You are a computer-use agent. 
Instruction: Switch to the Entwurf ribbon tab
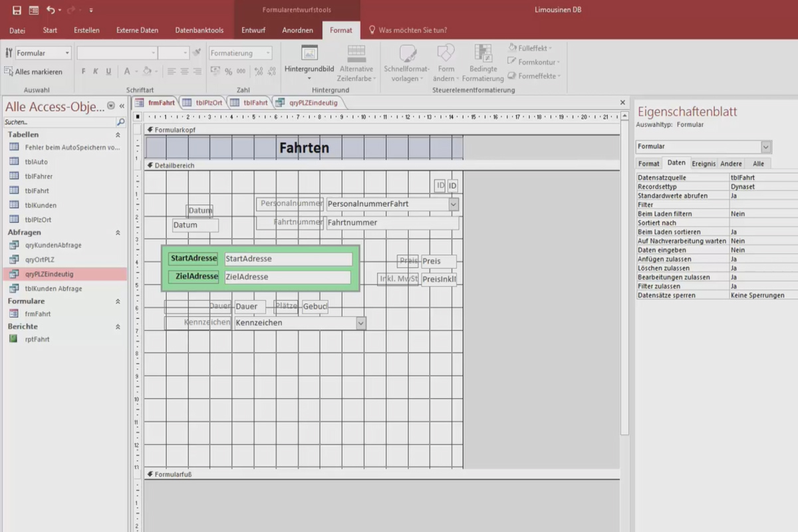pos(253,30)
